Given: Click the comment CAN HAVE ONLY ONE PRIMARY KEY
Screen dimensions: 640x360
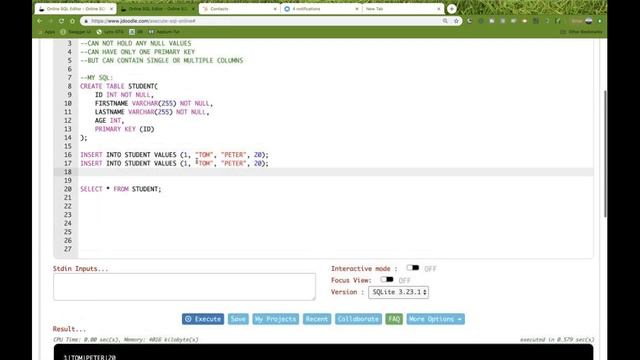Looking at the screenshot, I should click(x=137, y=52).
